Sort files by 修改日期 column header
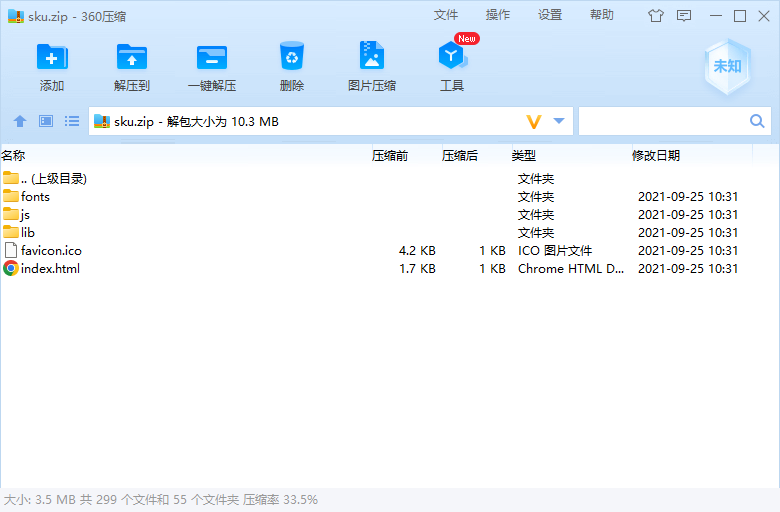The image size is (780, 512). pyautogui.click(x=656, y=155)
